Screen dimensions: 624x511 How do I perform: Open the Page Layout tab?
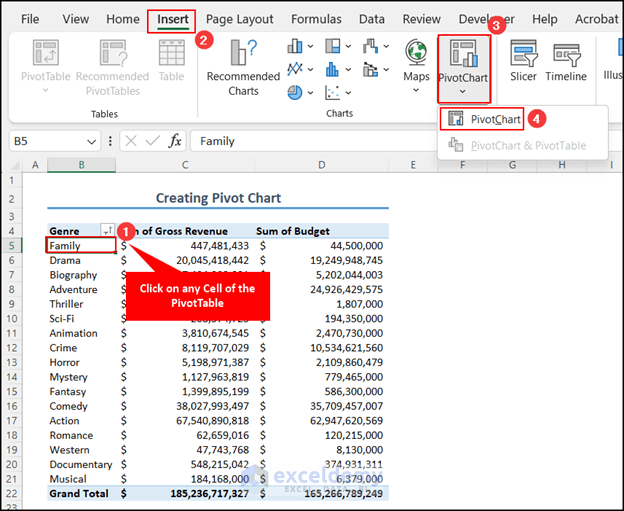[x=240, y=19]
